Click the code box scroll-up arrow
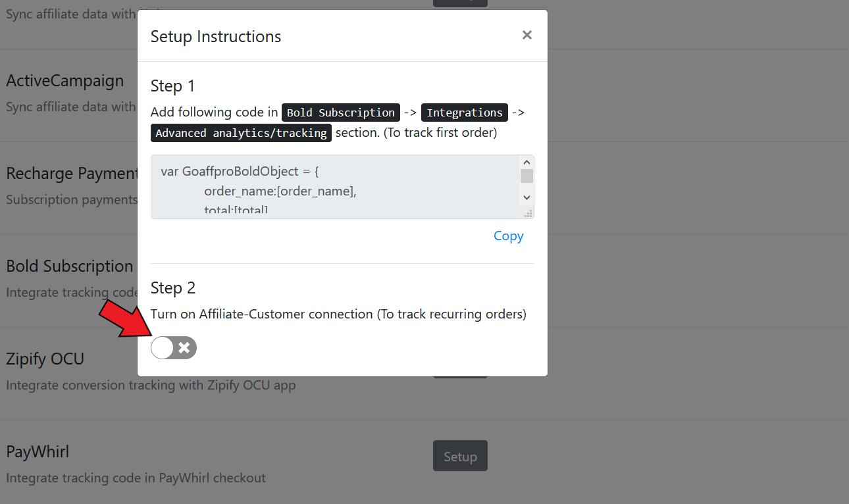The height and width of the screenshot is (504, 849). [527, 162]
